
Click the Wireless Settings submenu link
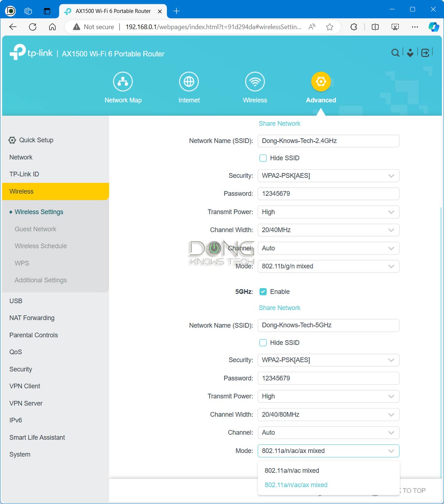pos(39,212)
